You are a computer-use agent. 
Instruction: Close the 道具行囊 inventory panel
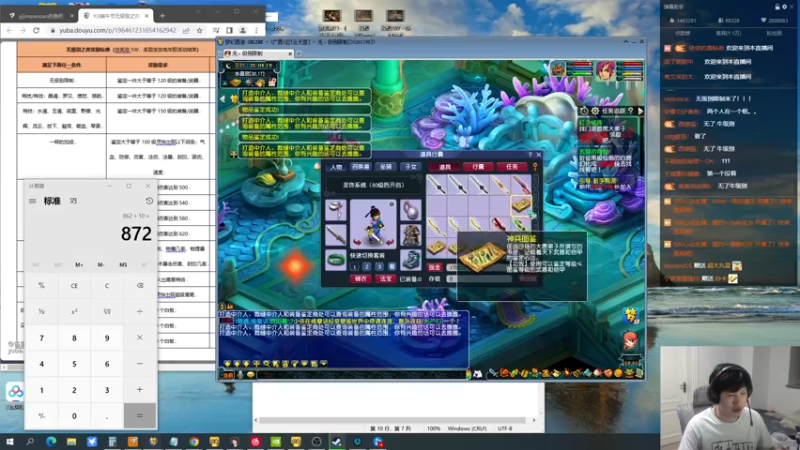pyautogui.click(x=539, y=154)
